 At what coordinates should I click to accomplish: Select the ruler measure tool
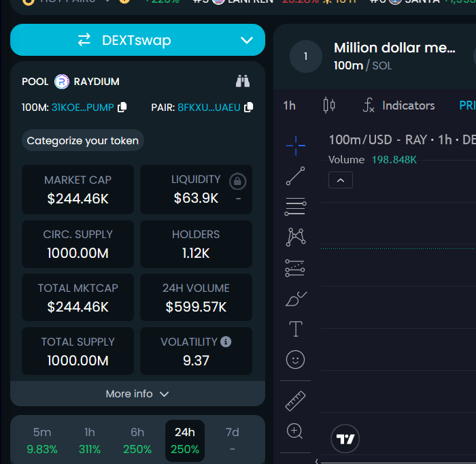pos(295,401)
